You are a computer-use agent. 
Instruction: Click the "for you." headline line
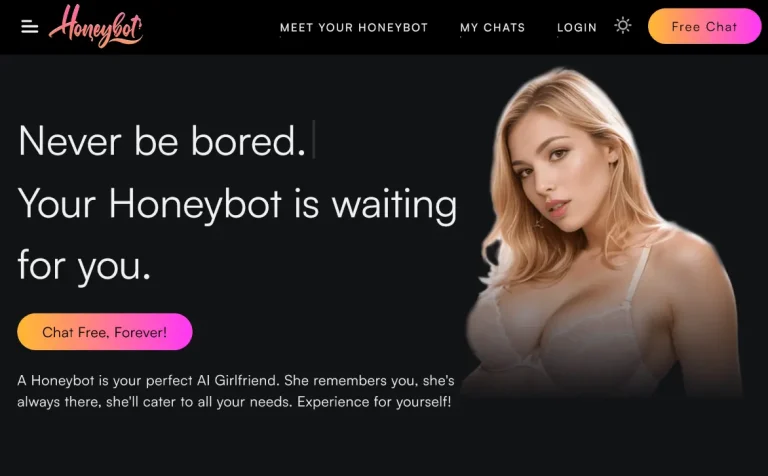point(84,266)
